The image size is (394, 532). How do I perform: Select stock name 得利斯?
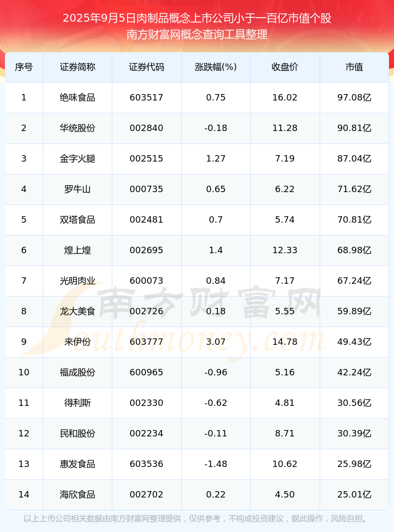click(77, 403)
